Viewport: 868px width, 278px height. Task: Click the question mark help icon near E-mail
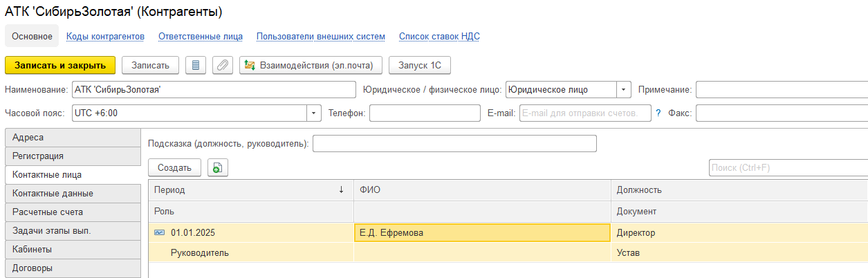tap(658, 113)
